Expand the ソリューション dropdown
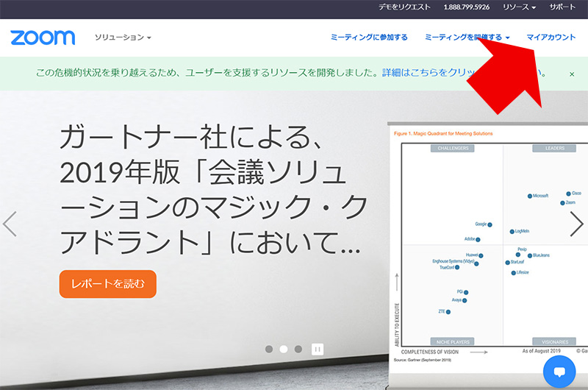 (x=123, y=38)
